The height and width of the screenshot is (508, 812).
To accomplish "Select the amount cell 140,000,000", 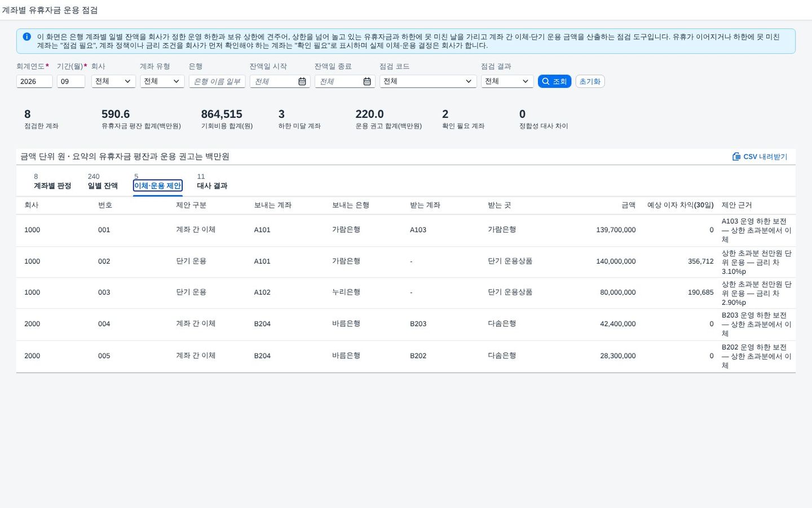I will [616, 261].
